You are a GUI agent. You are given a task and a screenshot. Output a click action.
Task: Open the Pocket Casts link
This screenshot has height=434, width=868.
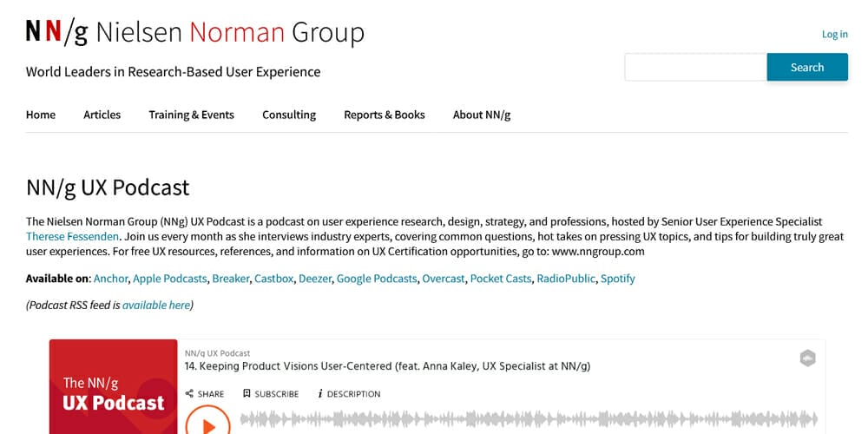pyautogui.click(x=501, y=279)
